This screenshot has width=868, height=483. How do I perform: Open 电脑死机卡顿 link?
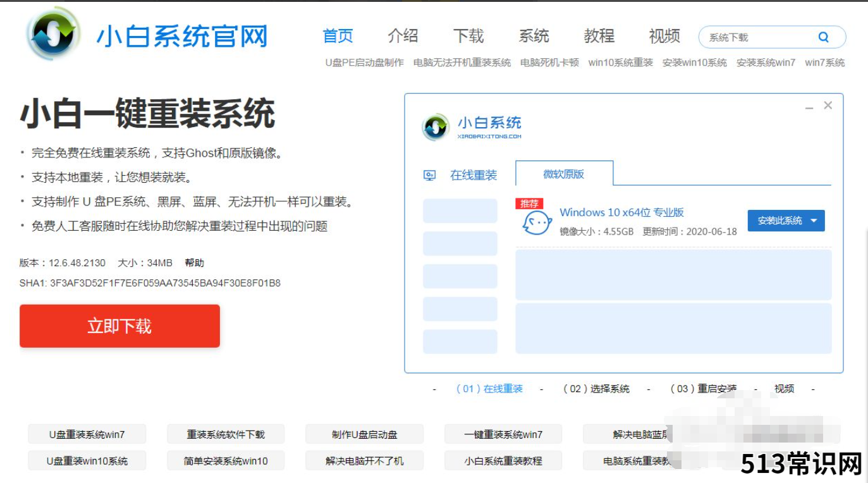coord(549,63)
